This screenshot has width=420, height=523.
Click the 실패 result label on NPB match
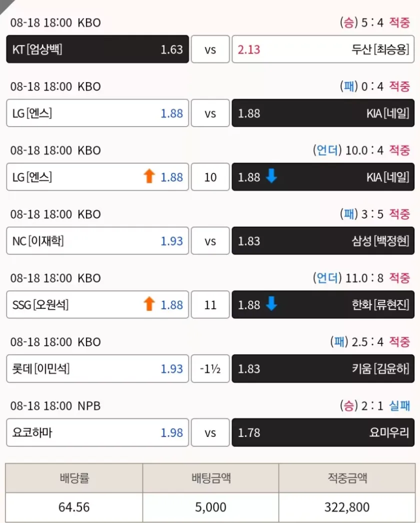click(x=399, y=406)
